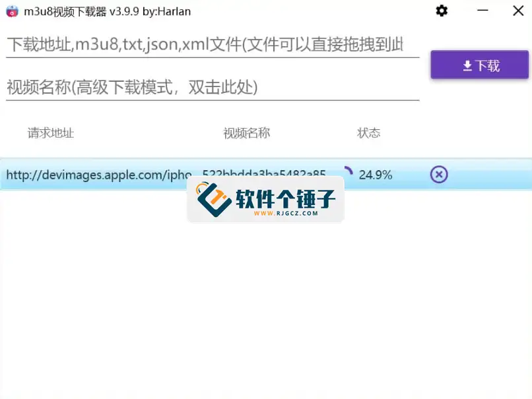The height and width of the screenshot is (399, 532).
Task: Click the title bar text m3u8视频下载器 v3.9.9
Action: (x=92, y=11)
